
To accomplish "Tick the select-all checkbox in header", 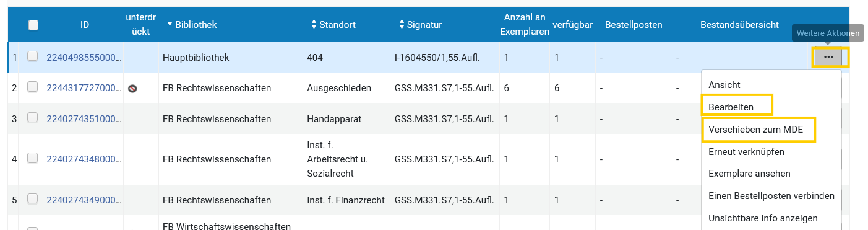I will pyautogui.click(x=33, y=25).
